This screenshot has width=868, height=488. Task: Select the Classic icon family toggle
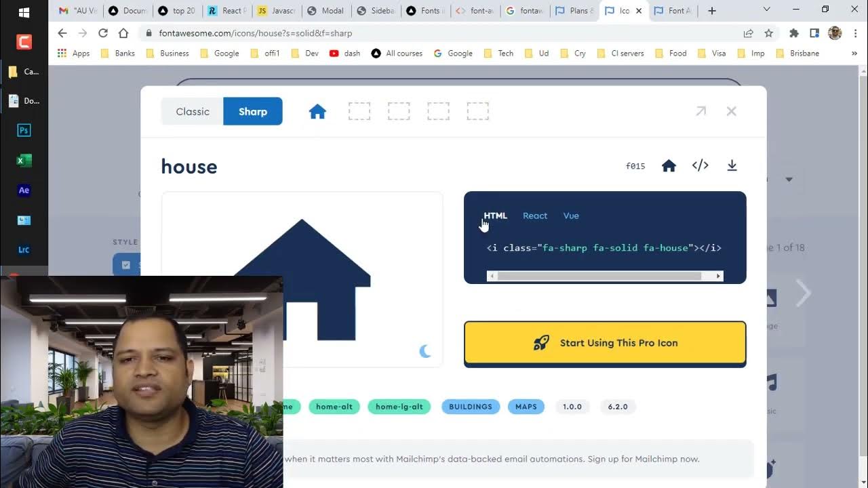tap(193, 112)
